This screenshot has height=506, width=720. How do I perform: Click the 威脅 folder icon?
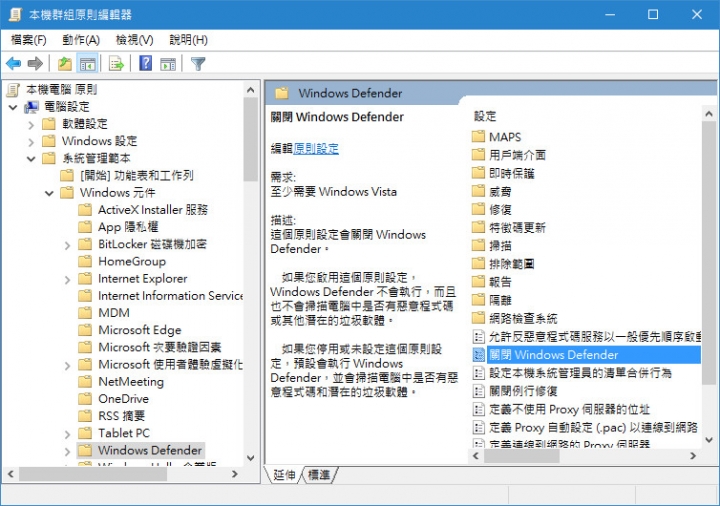pyautogui.click(x=478, y=191)
